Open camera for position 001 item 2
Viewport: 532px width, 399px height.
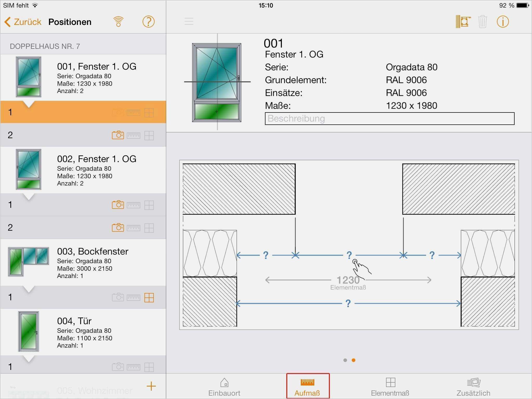point(118,135)
